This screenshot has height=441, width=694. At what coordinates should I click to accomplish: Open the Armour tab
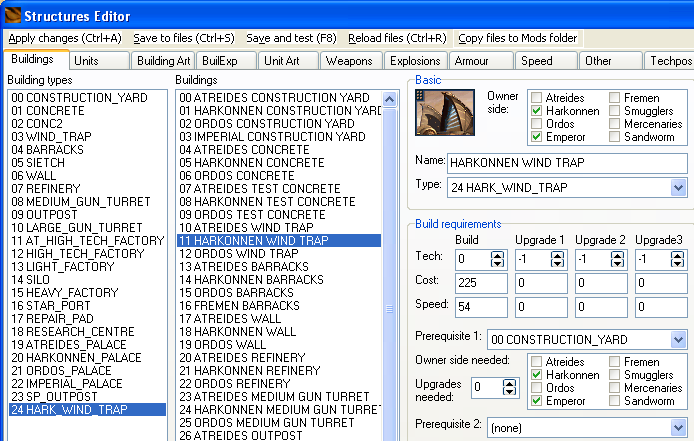coord(481,61)
